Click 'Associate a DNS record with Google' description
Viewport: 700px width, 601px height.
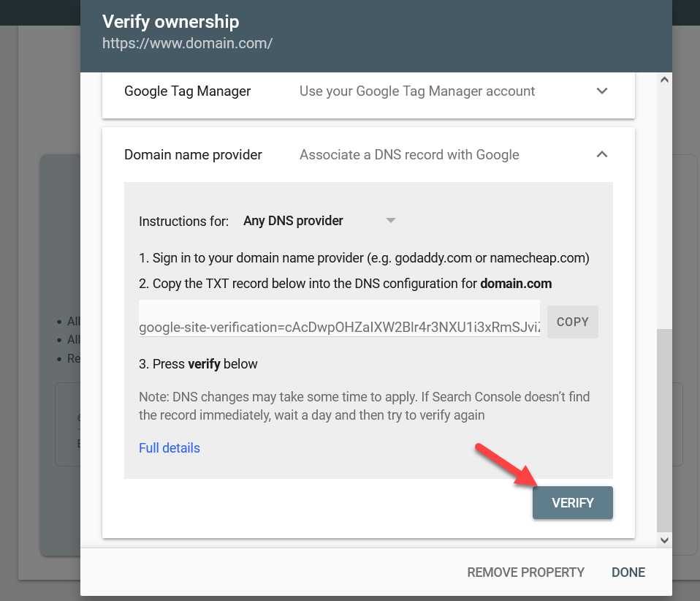click(x=409, y=154)
